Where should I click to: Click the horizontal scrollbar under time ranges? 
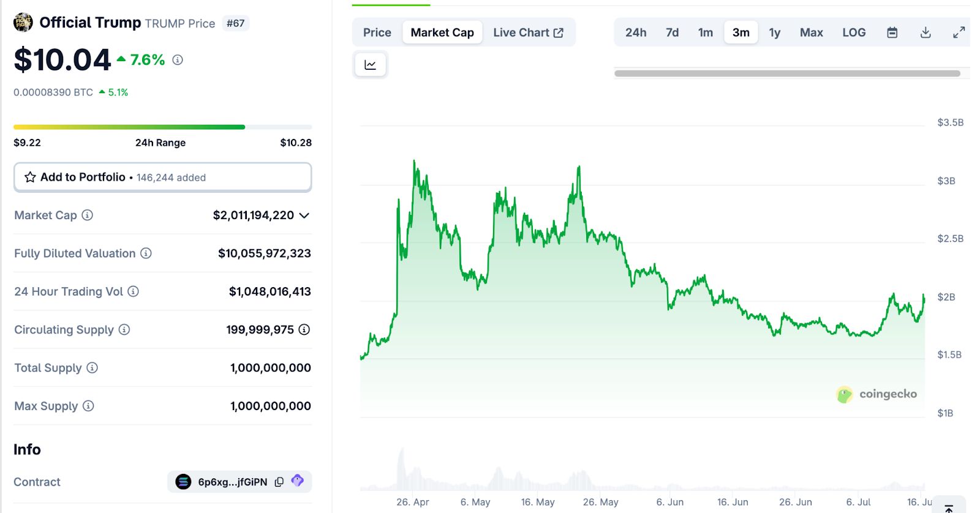point(787,73)
